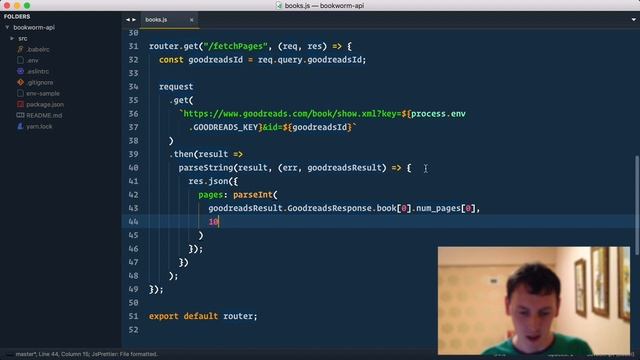The height and width of the screenshot is (360, 640).
Task: Click parseInt on line 42
Action: pos(253,195)
